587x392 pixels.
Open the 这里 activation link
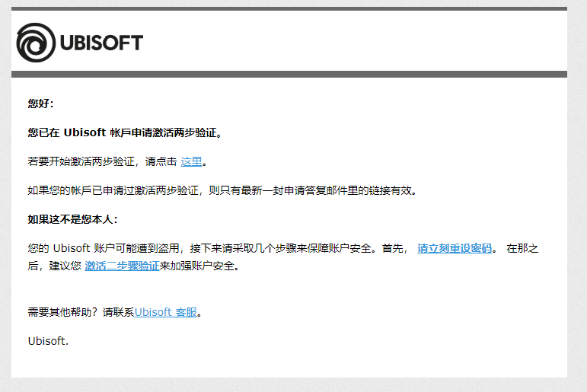[x=191, y=161]
